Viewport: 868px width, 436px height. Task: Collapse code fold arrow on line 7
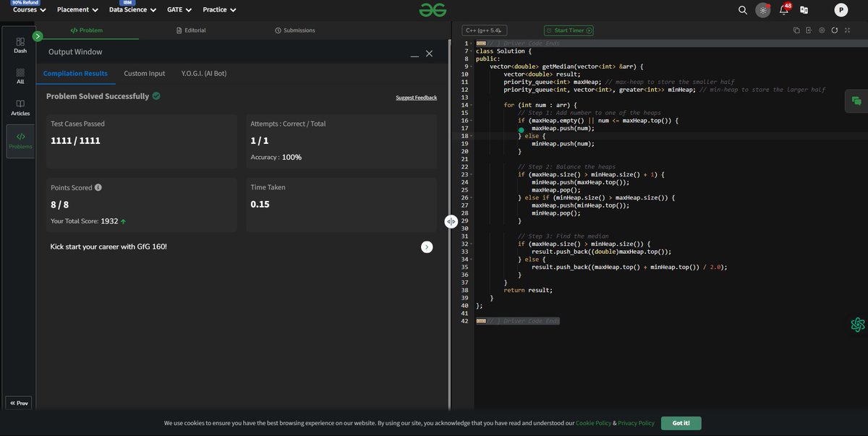pyautogui.click(x=471, y=51)
